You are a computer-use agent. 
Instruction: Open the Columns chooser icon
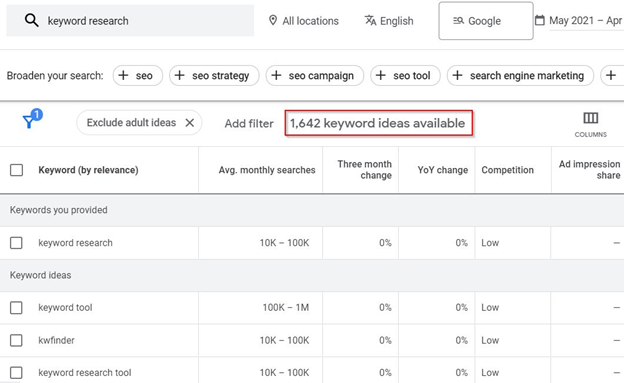point(591,118)
